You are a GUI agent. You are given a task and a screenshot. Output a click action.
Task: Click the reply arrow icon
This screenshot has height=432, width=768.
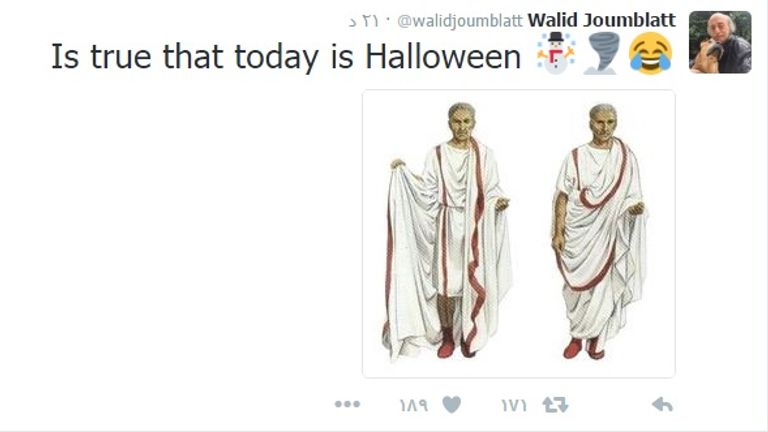pos(662,405)
